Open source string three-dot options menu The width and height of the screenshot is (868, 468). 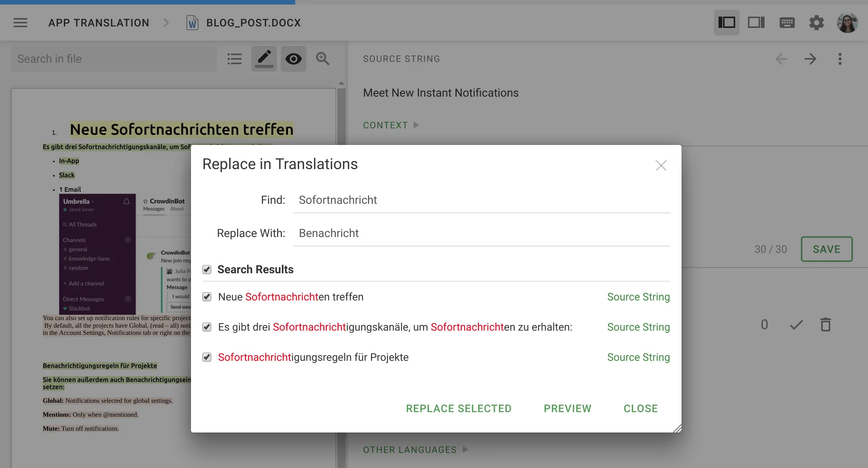pos(840,59)
